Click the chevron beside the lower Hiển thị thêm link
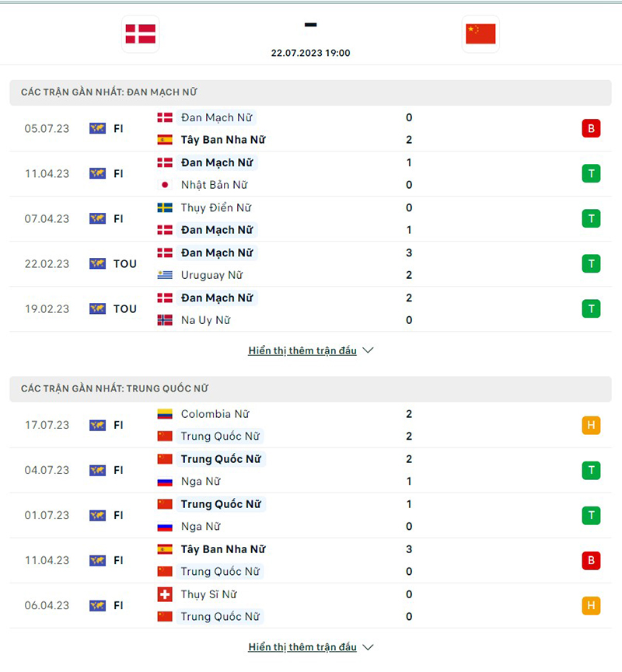Image resolution: width=622 pixels, height=672 pixels. [368, 646]
